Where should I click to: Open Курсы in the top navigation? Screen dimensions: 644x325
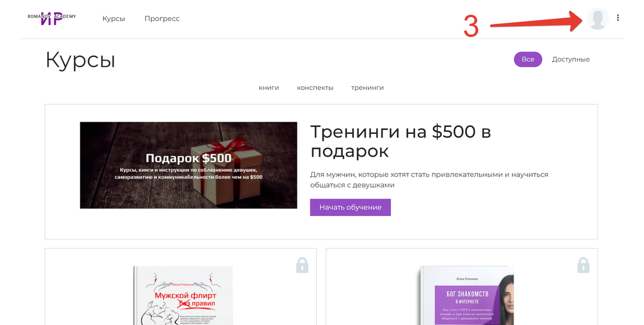pos(114,19)
